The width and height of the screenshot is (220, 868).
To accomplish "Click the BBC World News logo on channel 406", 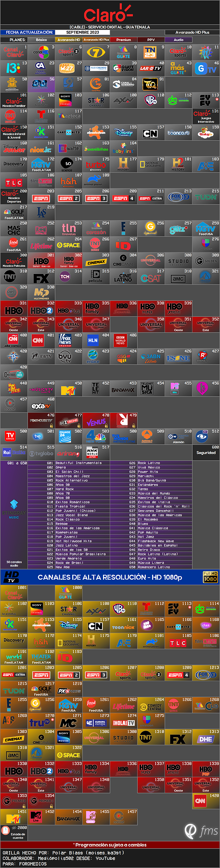I will tap(120, 340).
